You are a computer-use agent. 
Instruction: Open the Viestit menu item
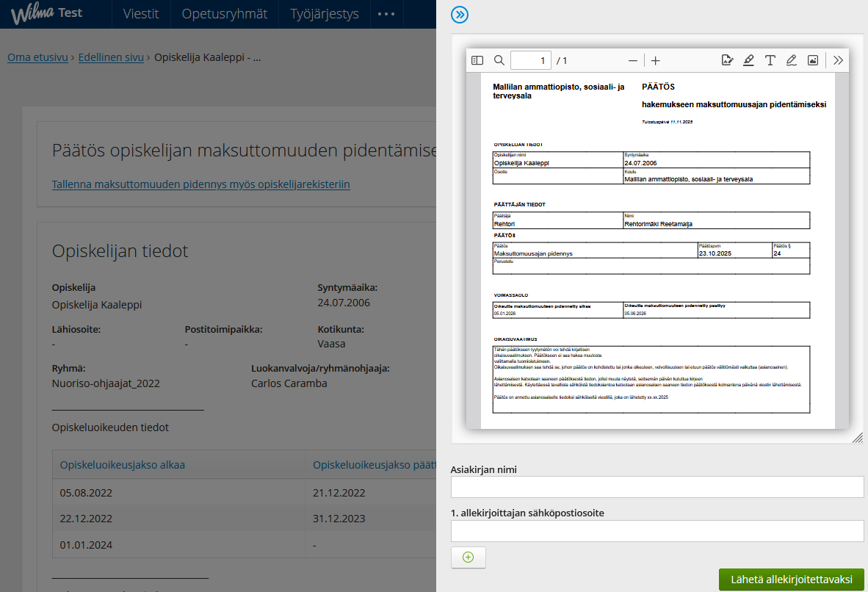[141, 14]
